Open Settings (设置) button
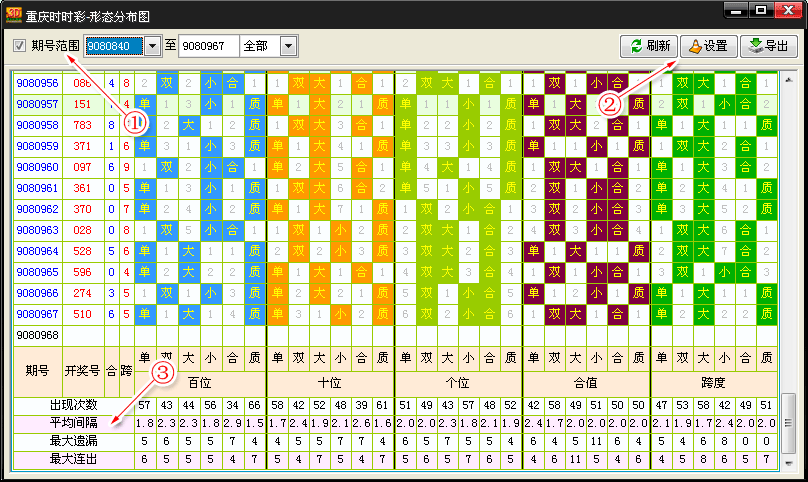 point(708,46)
